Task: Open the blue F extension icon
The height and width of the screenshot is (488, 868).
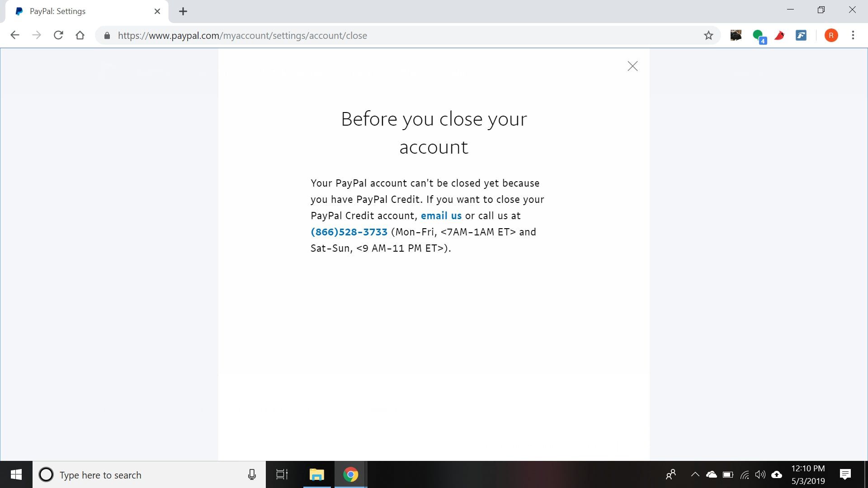Action: pos(801,35)
